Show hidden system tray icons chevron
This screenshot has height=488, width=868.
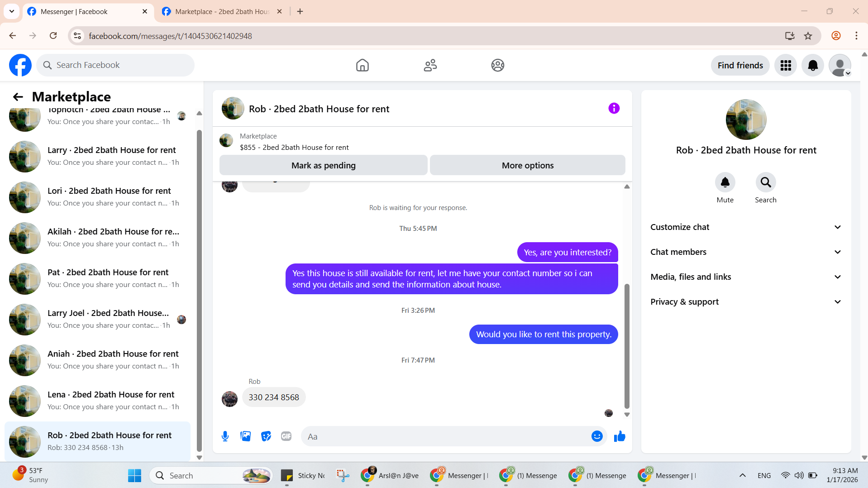click(742, 476)
